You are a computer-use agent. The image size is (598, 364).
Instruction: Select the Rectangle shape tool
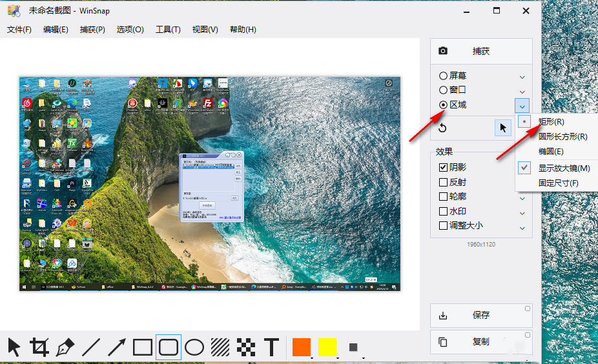point(142,347)
